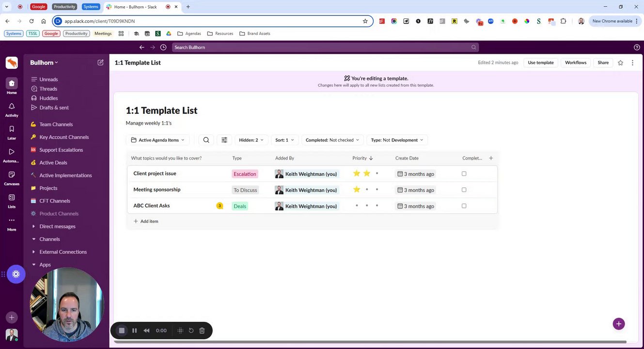
Task: Check Completed for ABC Client Asks
Action: pyautogui.click(x=464, y=206)
